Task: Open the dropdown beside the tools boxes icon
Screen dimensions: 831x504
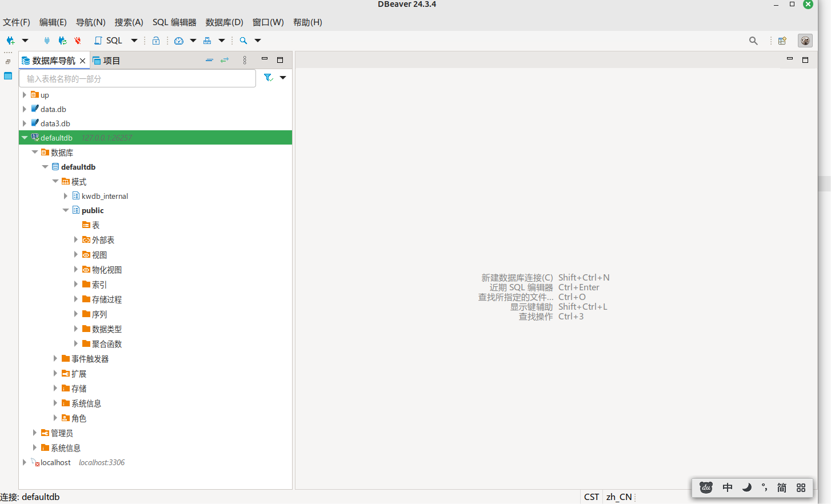Action: [222, 41]
